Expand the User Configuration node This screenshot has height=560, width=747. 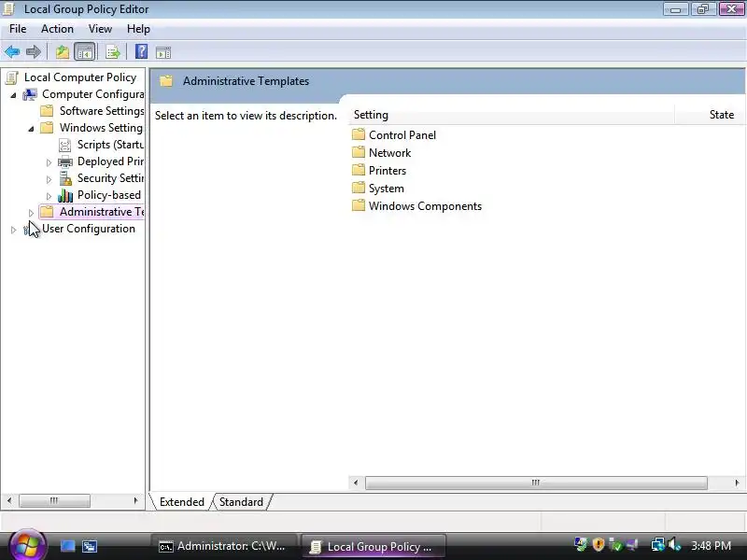(x=13, y=230)
